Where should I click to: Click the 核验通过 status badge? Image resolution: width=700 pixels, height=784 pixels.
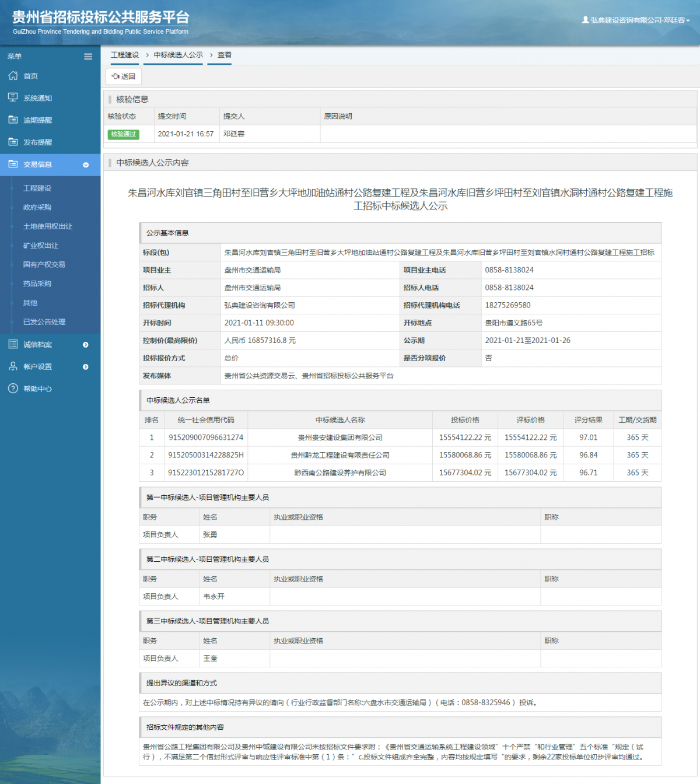124,134
